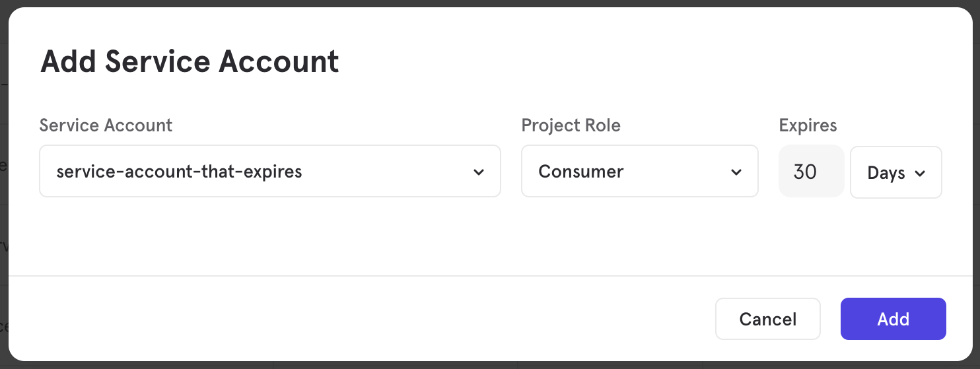The image size is (980, 369).
Task: Click the chevron arrow in Project Role field
Action: pos(736,172)
